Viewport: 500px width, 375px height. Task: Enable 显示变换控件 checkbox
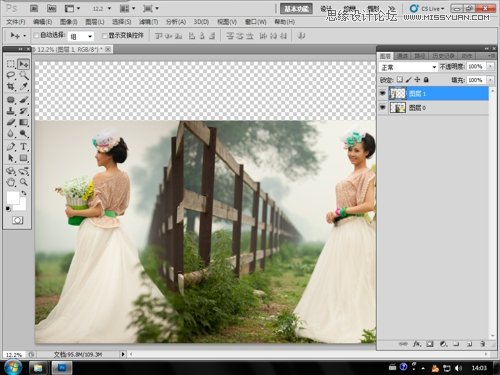pos(105,35)
